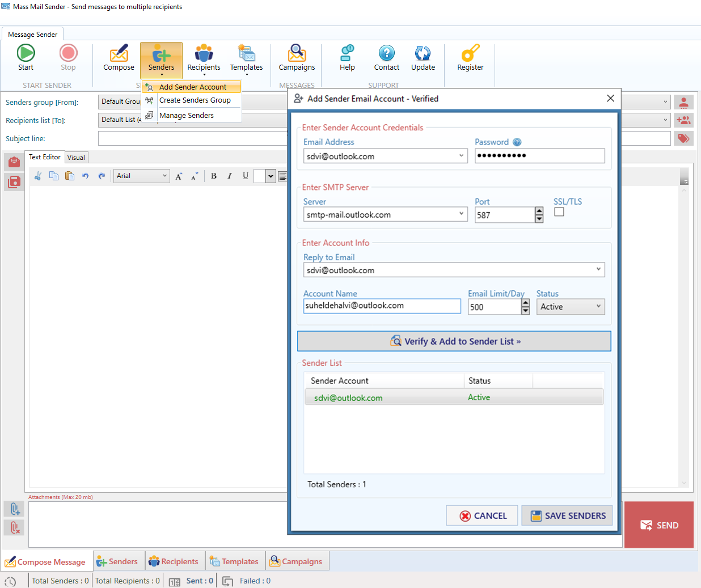Select sdvi@outlook.com row in Sender List
The height and width of the screenshot is (588, 701).
coord(454,397)
